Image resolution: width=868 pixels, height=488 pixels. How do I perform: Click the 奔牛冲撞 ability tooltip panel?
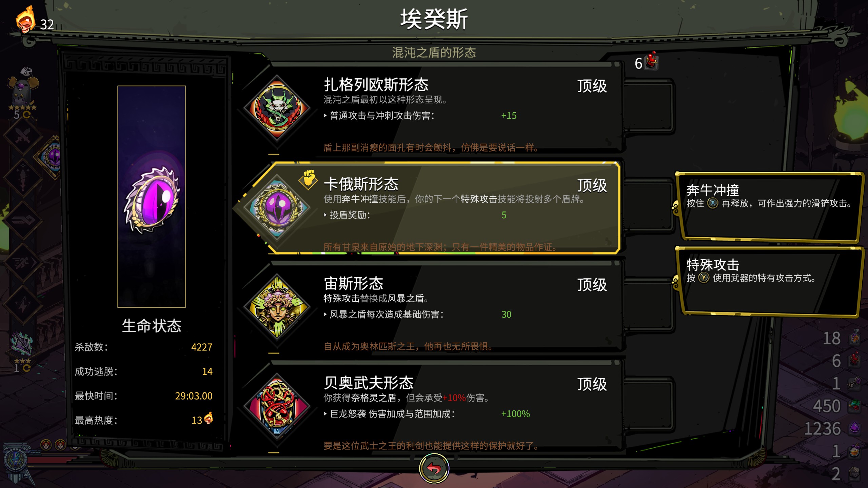tap(769, 207)
